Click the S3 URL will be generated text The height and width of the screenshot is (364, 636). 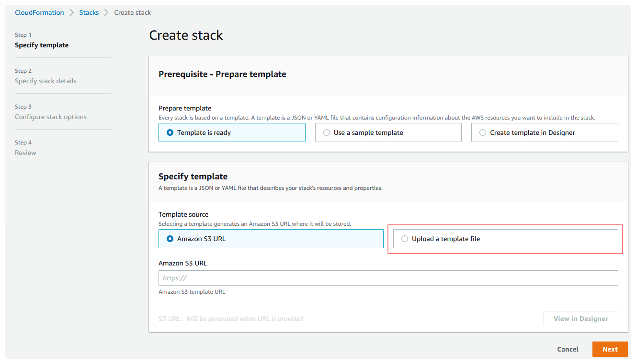click(x=231, y=319)
